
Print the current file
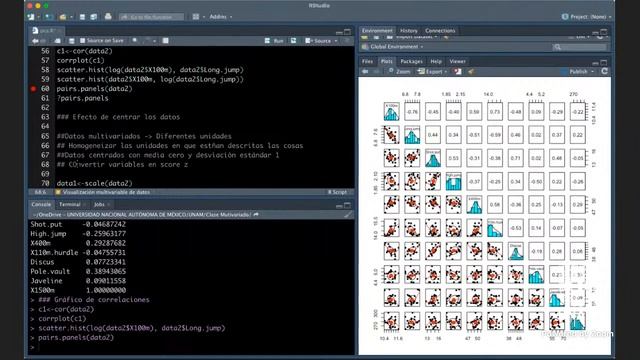[108, 17]
